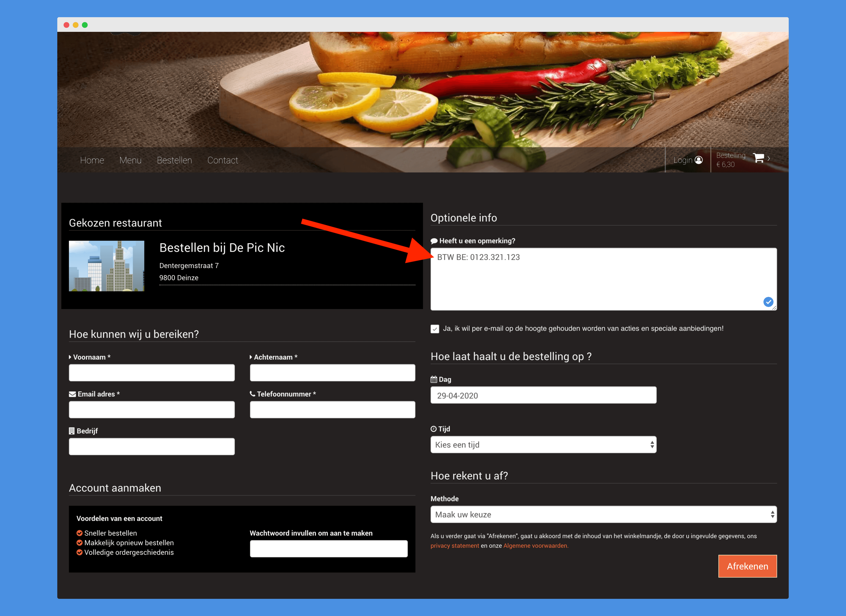Open the shopping cart icon
The height and width of the screenshot is (616, 846).
758,158
